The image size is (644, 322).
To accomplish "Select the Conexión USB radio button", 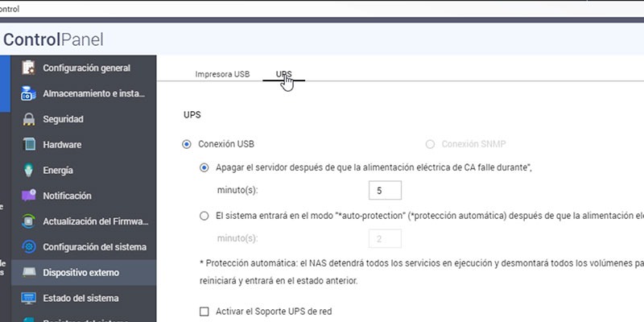I will [x=187, y=144].
